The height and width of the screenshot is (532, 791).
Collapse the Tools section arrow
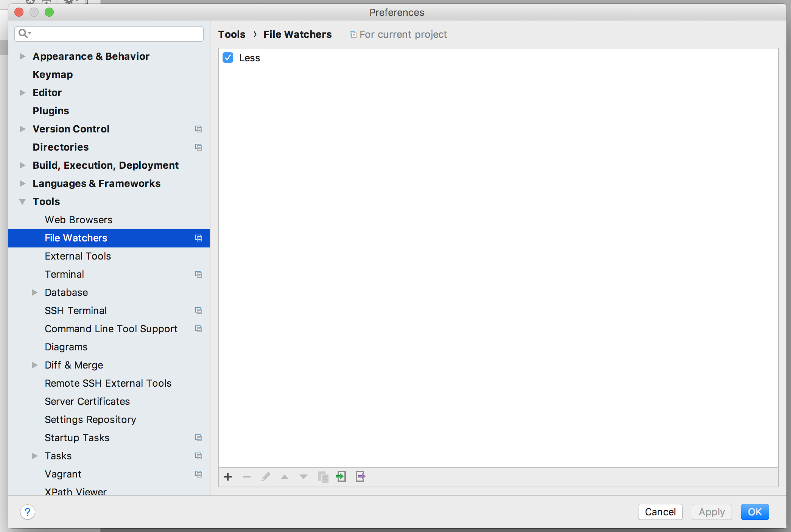pos(22,202)
